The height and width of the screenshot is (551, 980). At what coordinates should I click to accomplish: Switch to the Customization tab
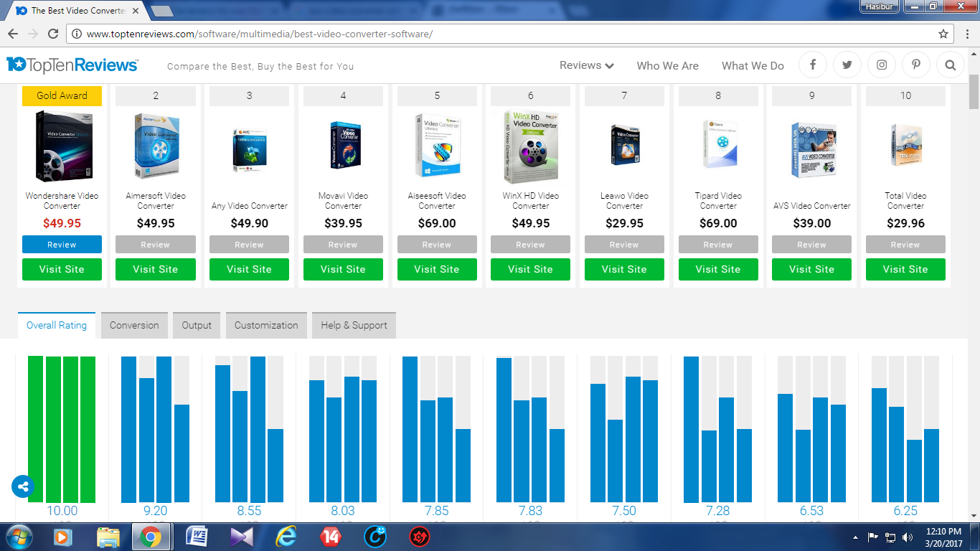coord(266,325)
